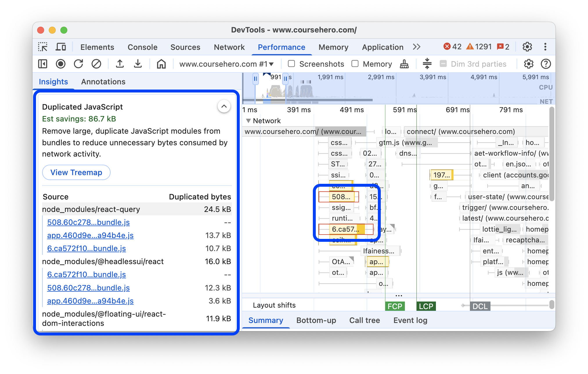The height and width of the screenshot is (374, 588).
Task: Open the Bottom-up tab
Action: click(316, 320)
